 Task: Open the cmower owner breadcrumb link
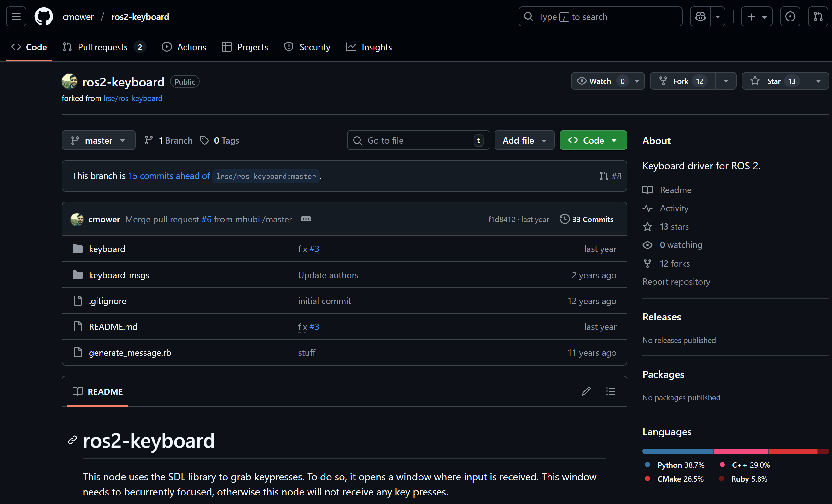coord(78,16)
